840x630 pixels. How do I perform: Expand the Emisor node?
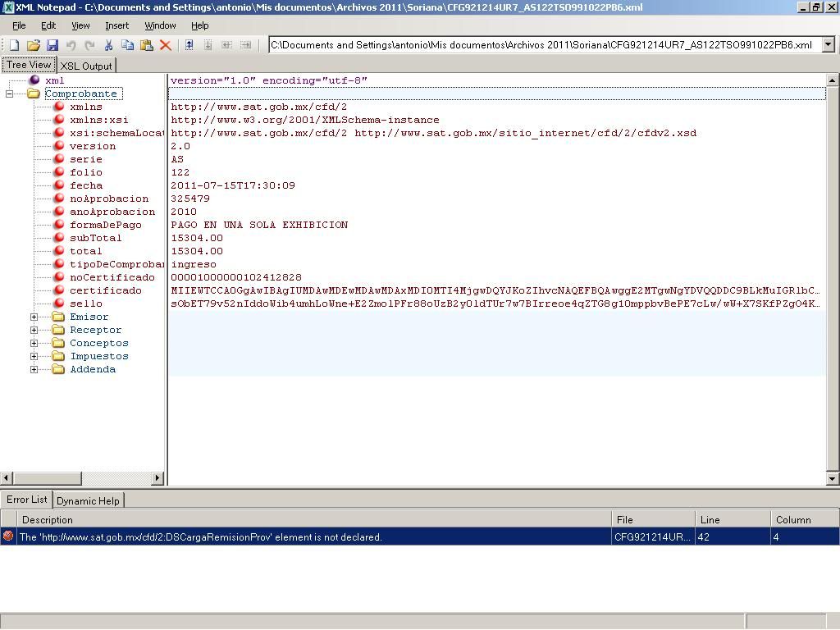[34, 317]
